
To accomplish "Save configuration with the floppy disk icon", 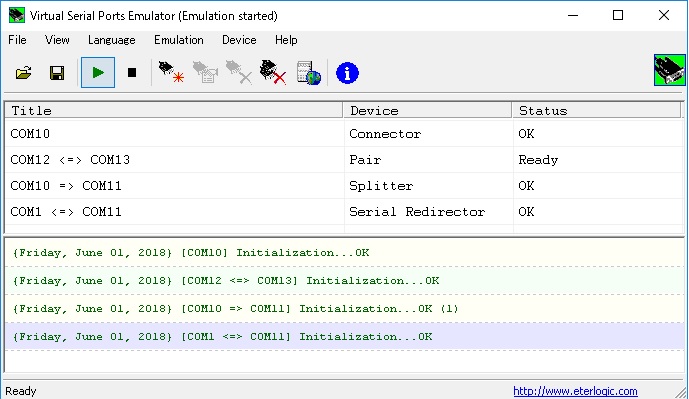I will coord(57,73).
